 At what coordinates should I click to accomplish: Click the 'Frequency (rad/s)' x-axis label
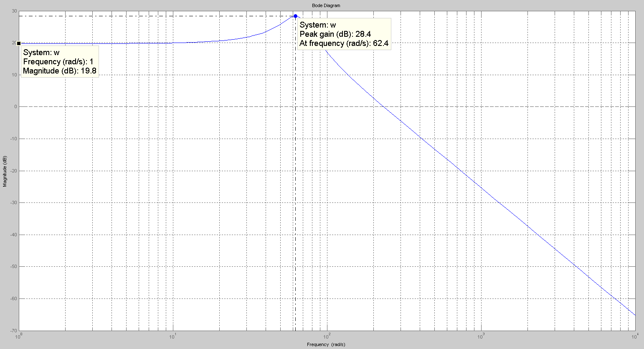tap(326, 344)
